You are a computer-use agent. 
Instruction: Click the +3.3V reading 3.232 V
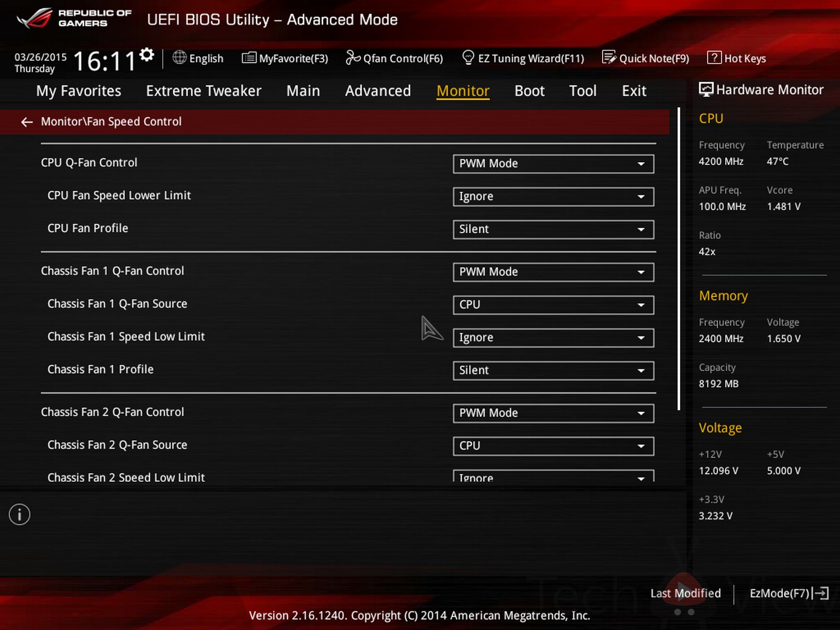pos(716,516)
